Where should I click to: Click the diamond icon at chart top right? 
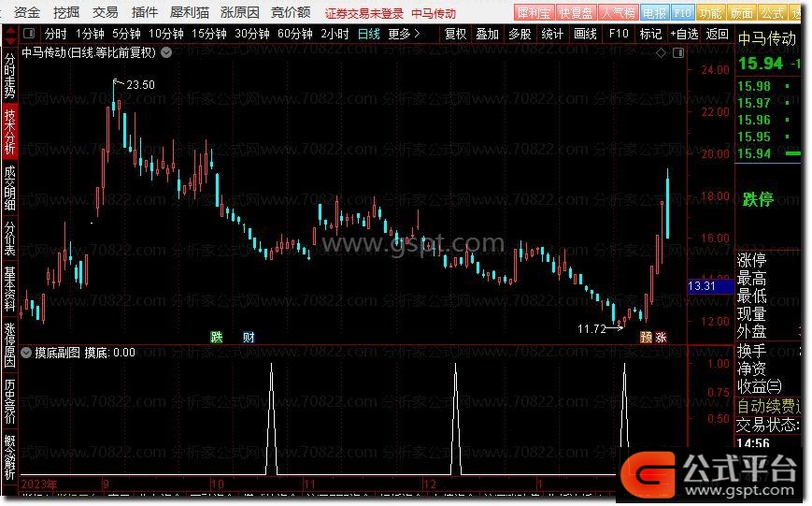pyautogui.click(x=661, y=53)
